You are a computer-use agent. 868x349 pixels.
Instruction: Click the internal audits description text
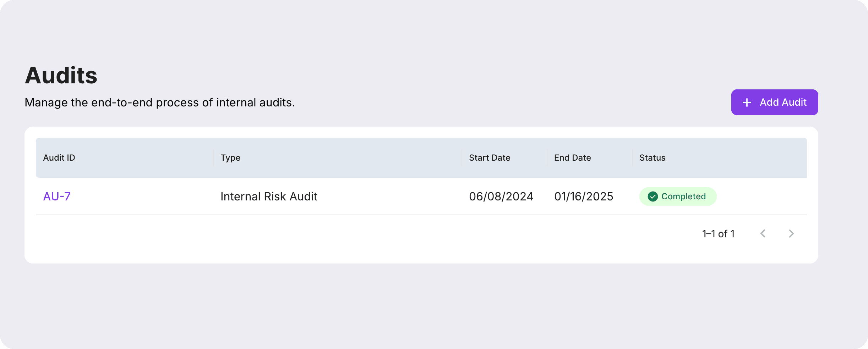(x=160, y=103)
